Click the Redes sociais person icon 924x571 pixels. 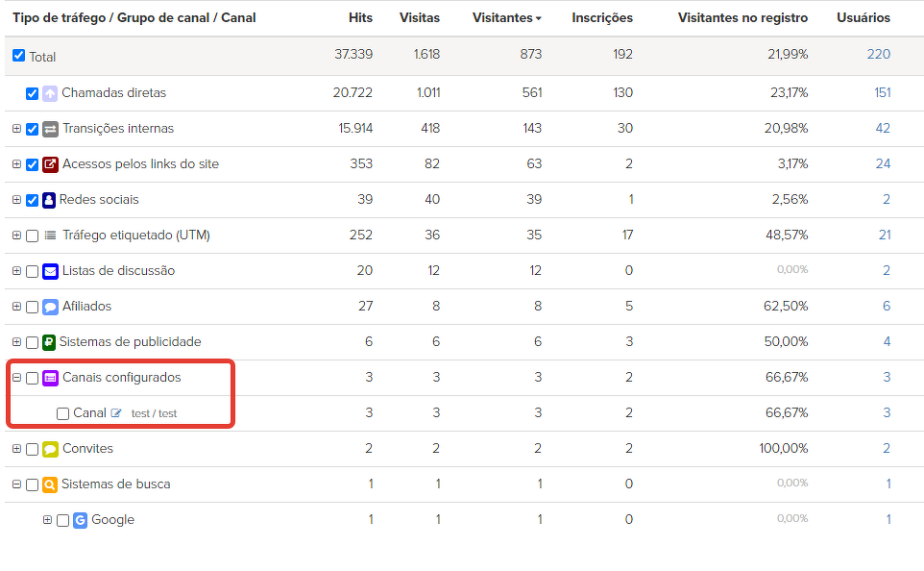49,200
